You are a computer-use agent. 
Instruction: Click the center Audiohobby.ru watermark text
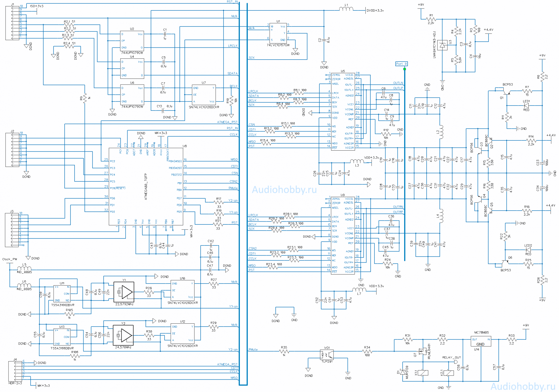coord(284,190)
